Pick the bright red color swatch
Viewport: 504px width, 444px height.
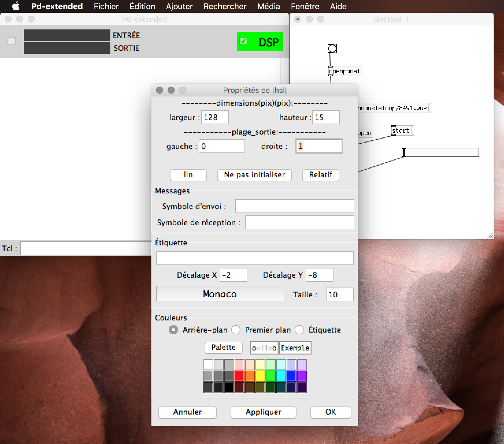point(239,376)
